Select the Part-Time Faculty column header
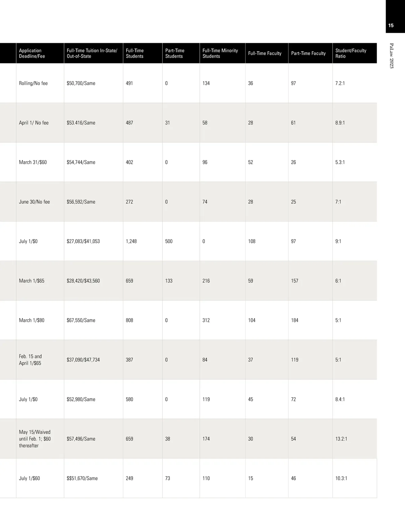The height and width of the screenshot is (532, 405). pos(308,53)
